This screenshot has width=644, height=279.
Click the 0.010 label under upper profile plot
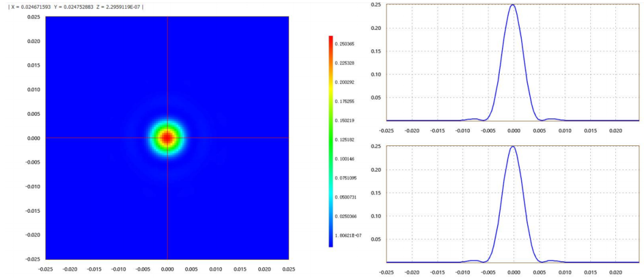pos(565,130)
